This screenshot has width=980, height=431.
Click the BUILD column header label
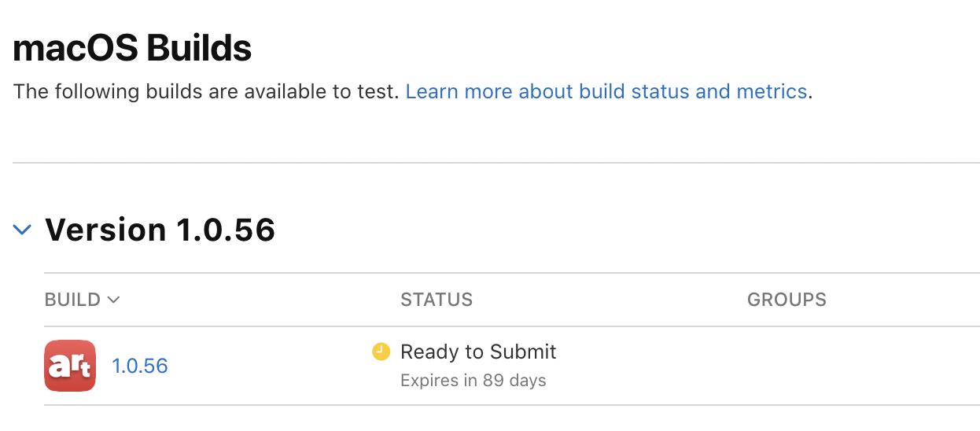(x=72, y=300)
